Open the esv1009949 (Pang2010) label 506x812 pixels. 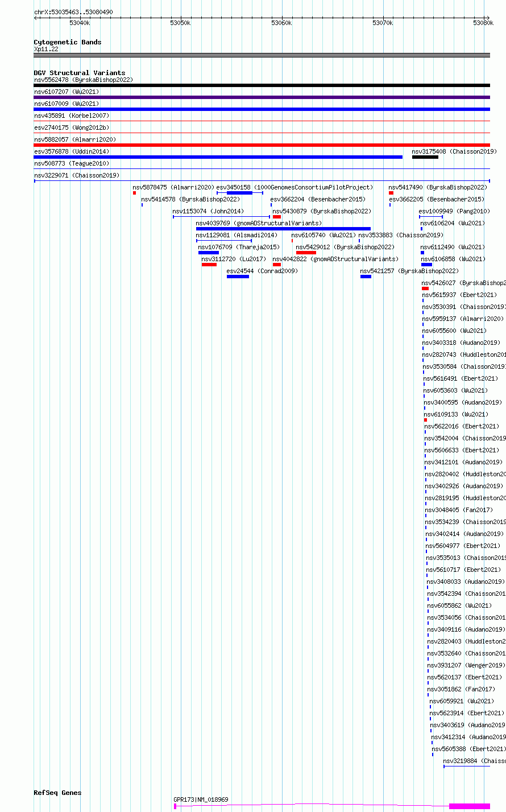(454, 211)
